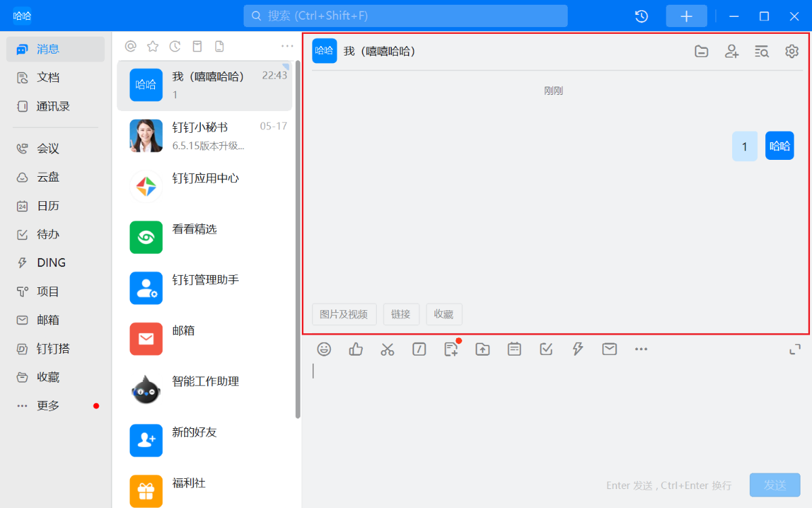The image size is (812, 508).
Task: Open DING in the sidebar
Action: pyautogui.click(x=55, y=263)
